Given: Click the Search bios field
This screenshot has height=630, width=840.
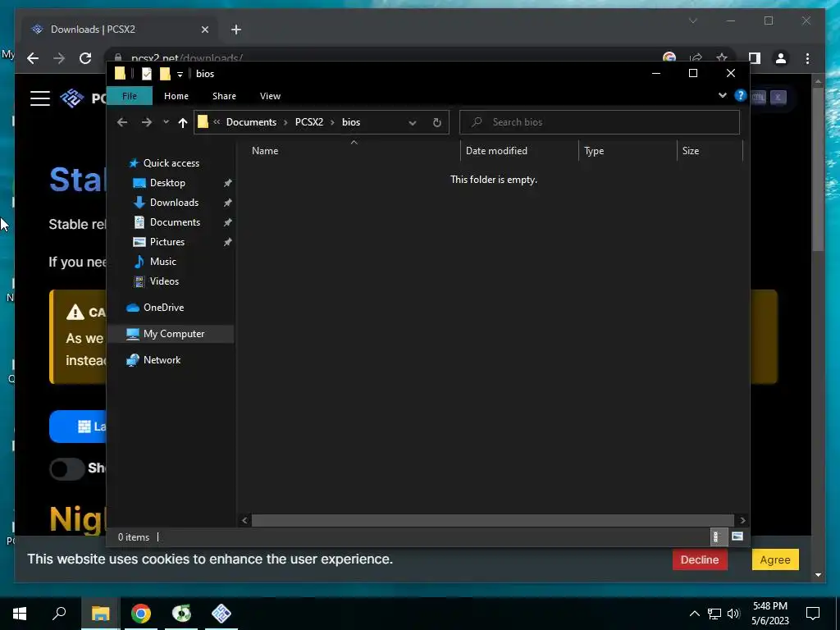Looking at the screenshot, I should [x=600, y=122].
